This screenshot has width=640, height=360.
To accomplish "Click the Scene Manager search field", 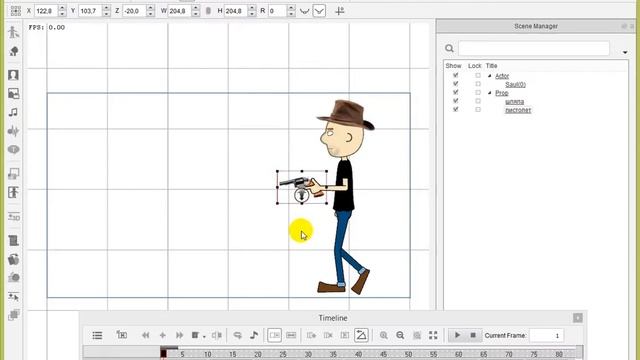I will (x=534, y=49).
